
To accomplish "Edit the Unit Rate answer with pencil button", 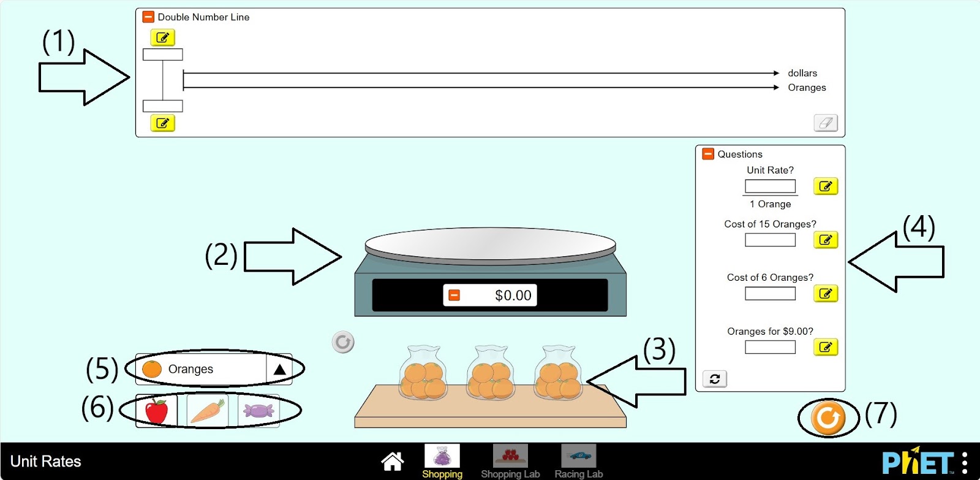I will 825,186.
